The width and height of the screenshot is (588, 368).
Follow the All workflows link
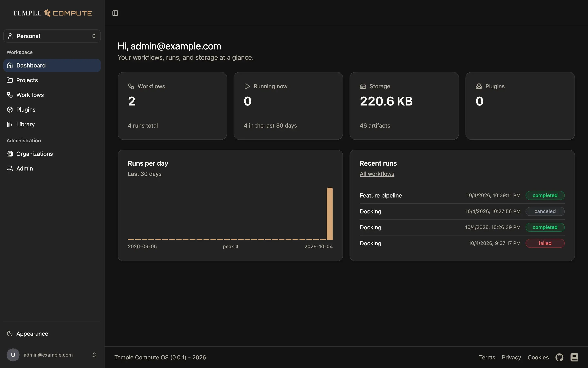(x=377, y=174)
